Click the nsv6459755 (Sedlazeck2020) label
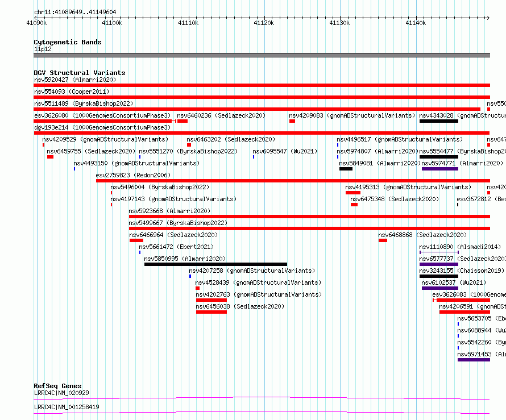The height and width of the screenshot is (420, 506). 91,151
